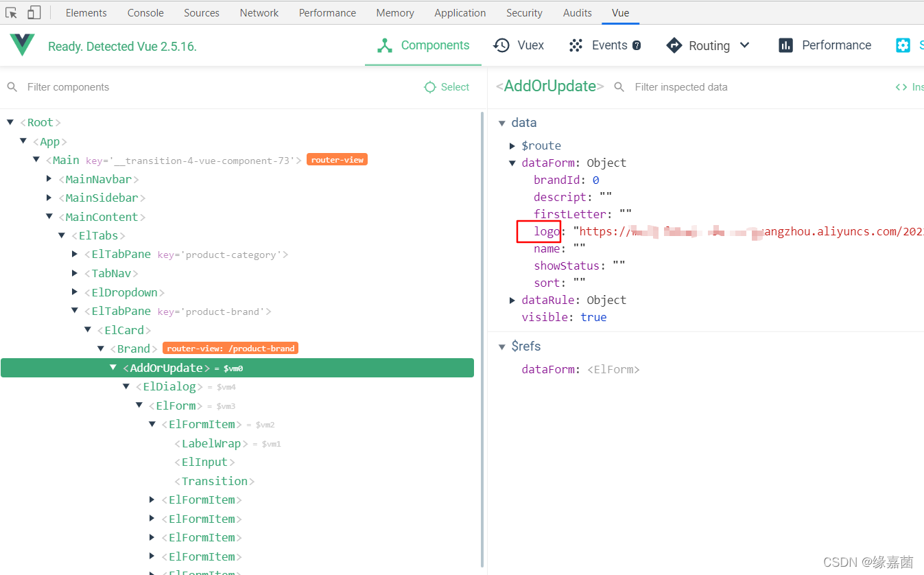Open the Performance tab in devtools bar
This screenshot has width=924, height=575.
[327, 12]
